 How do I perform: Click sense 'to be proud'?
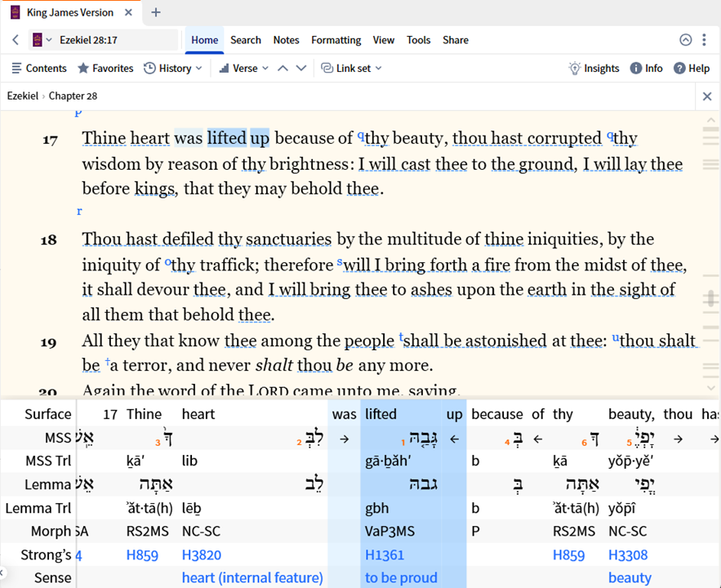[x=401, y=578]
